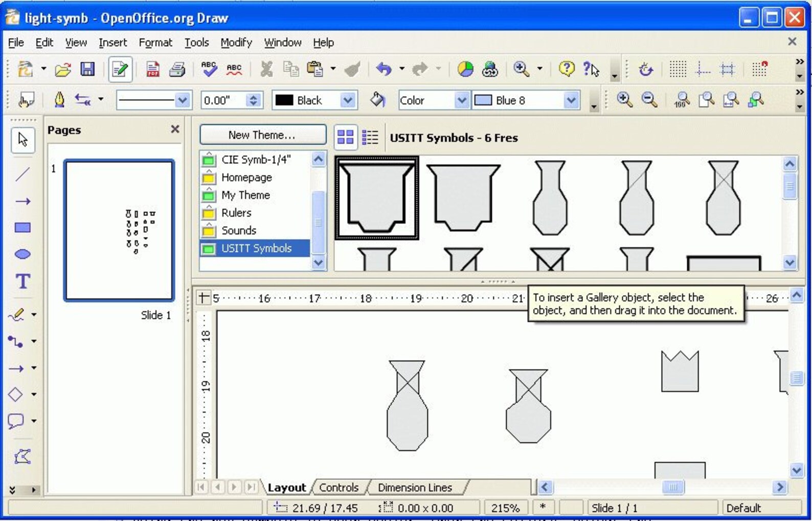
Task: Toggle the Display Grid option
Action: click(678, 69)
